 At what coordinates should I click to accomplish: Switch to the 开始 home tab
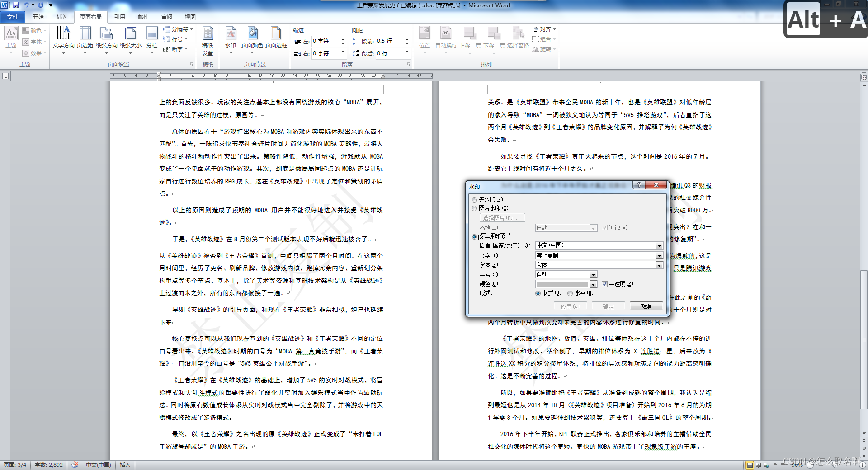click(38, 17)
